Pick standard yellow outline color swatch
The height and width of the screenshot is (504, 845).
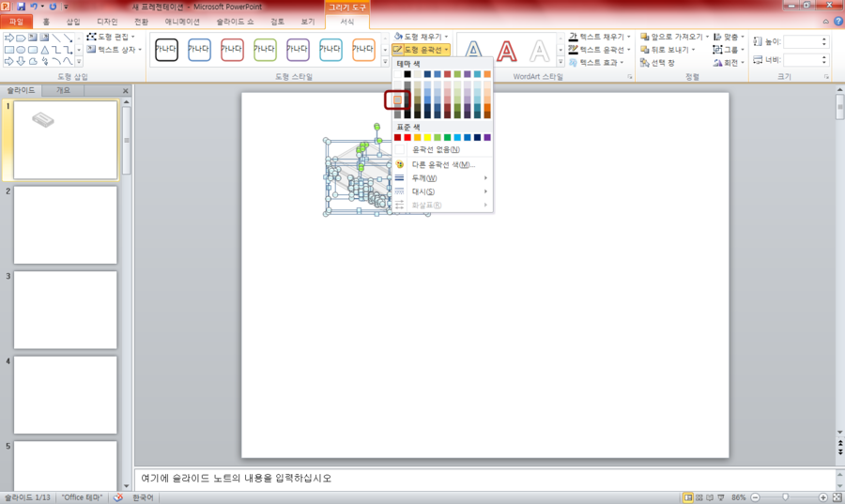(427, 138)
